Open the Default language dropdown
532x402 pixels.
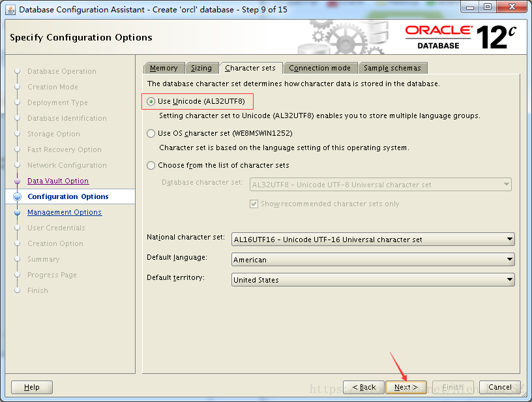click(x=373, y=259)
